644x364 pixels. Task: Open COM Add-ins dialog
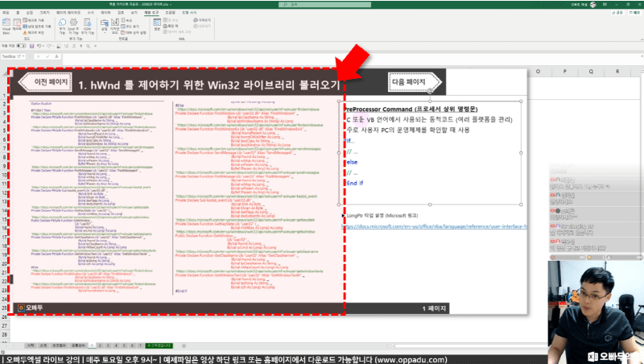click(x=88, y=26)
